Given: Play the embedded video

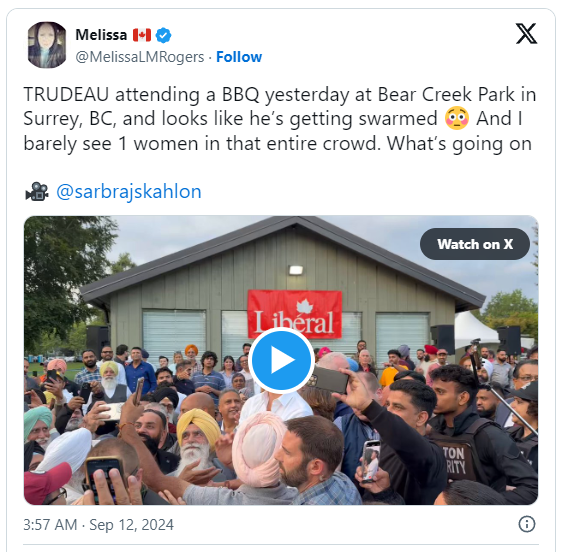Looking at the screenshot, I should (x=281, y=360).
